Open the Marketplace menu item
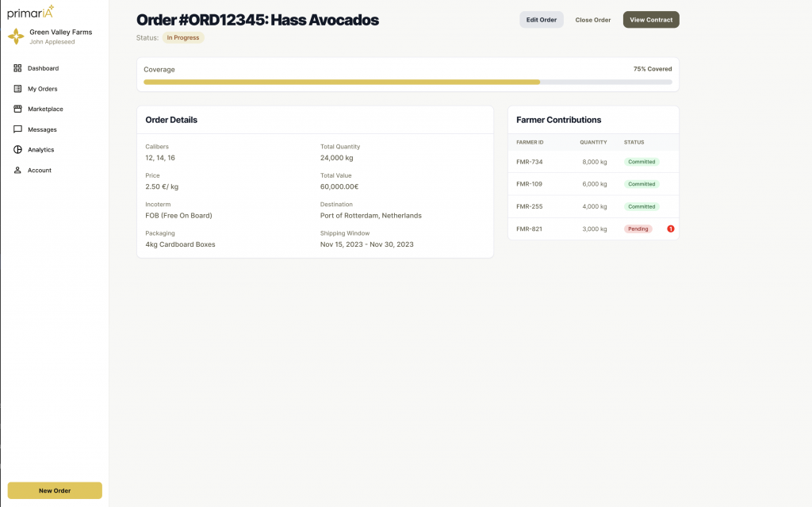Viewport: 812px width, 507px height. coord(45,109)
